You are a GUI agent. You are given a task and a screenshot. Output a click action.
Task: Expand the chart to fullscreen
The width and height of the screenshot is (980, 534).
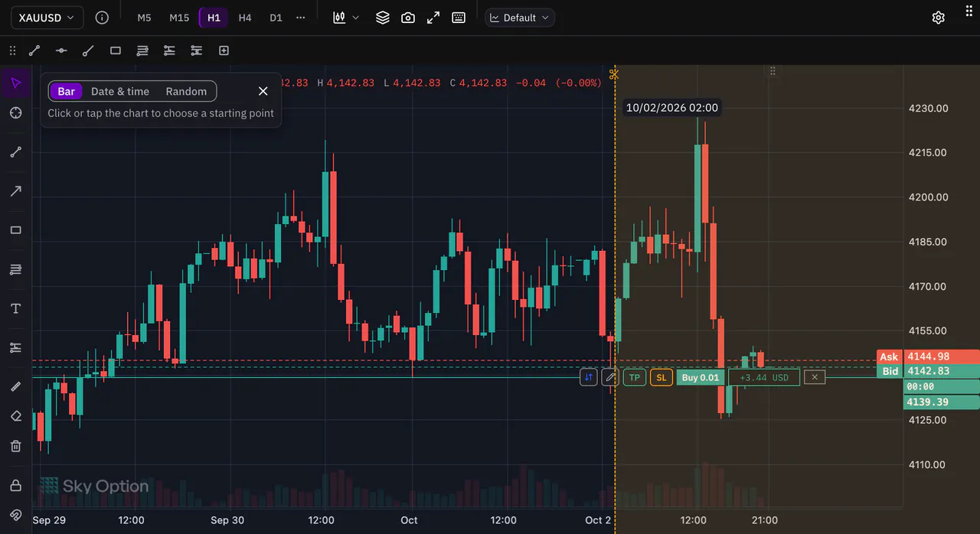click(433, 18)
